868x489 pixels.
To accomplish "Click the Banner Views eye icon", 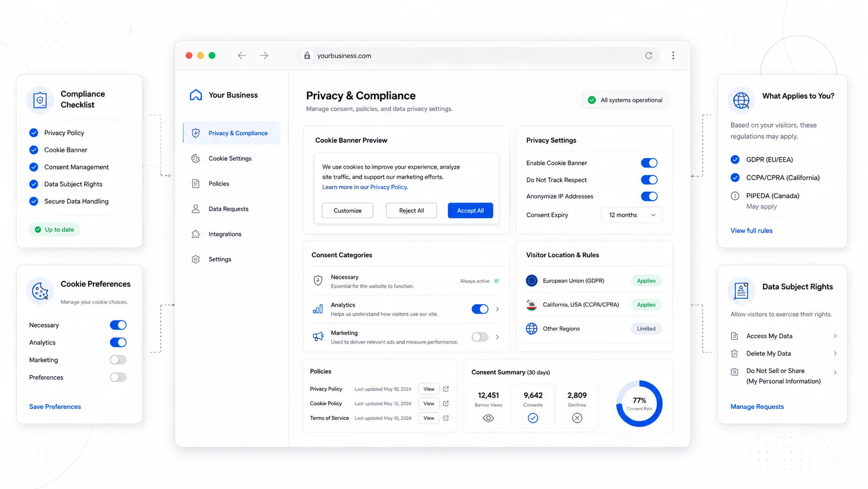I will [489, 418].
